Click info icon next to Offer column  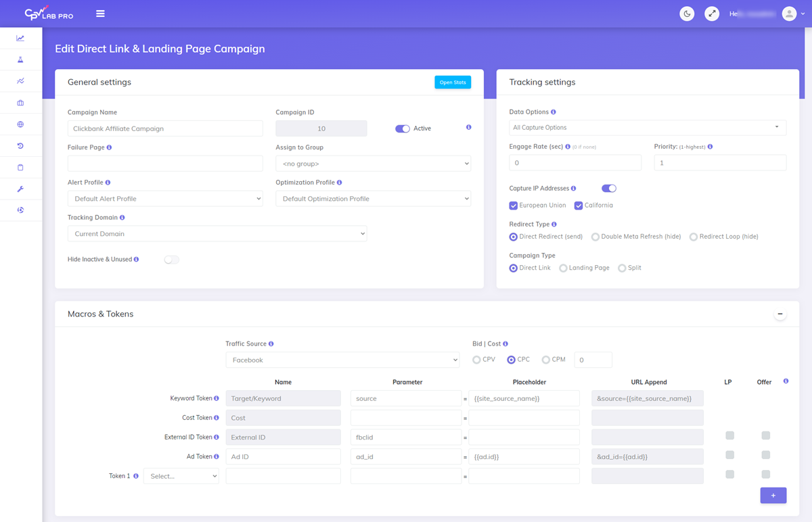tap(786, 381)
